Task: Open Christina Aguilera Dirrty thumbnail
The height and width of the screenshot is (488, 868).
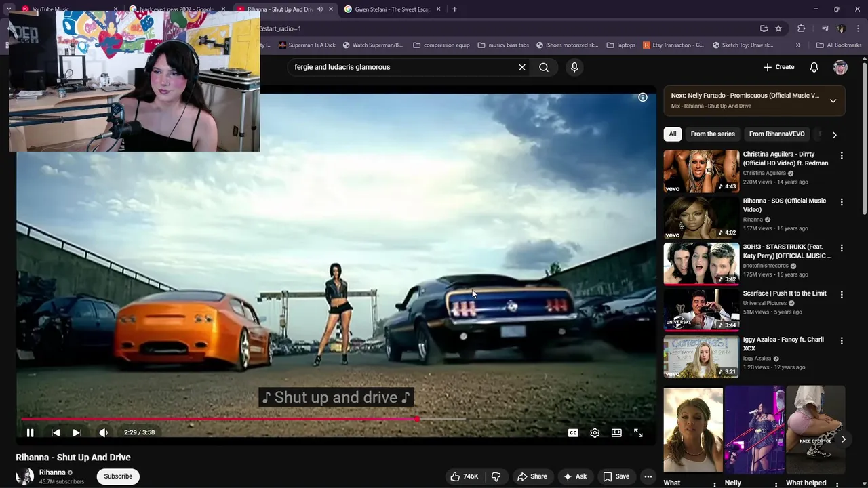Action: point(701,171)
